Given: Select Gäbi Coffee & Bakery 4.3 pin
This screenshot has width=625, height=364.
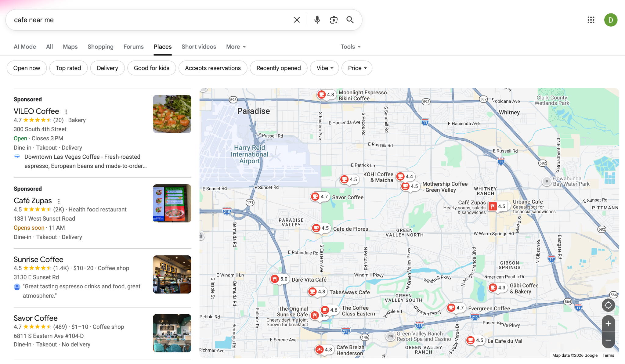Looking at the screenshot, I should click(x=497, y=288).
